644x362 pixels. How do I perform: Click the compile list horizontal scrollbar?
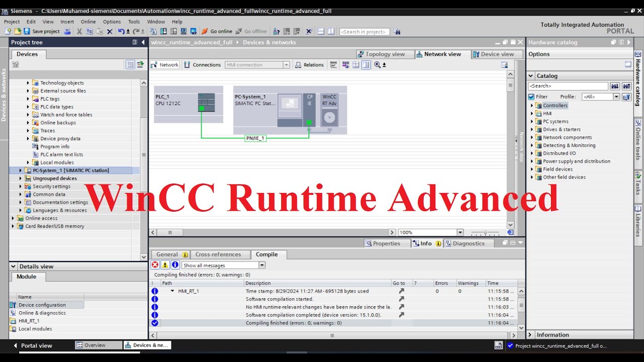pyautogui.click(x=333, y=335)
